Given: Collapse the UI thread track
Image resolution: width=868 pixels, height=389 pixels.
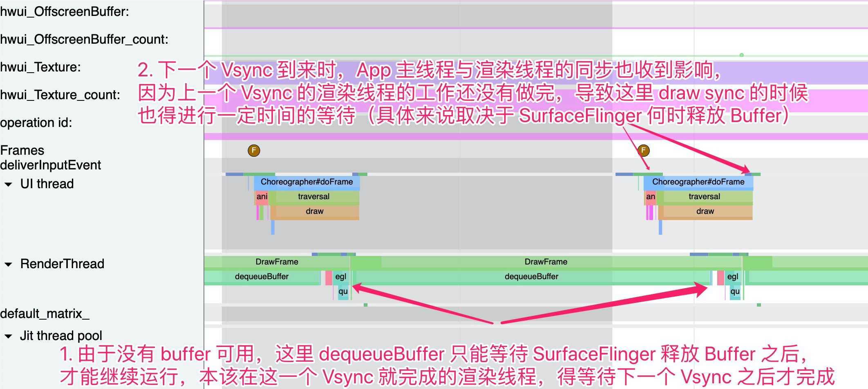Looking at the screenshot, I should click(9, 184).
